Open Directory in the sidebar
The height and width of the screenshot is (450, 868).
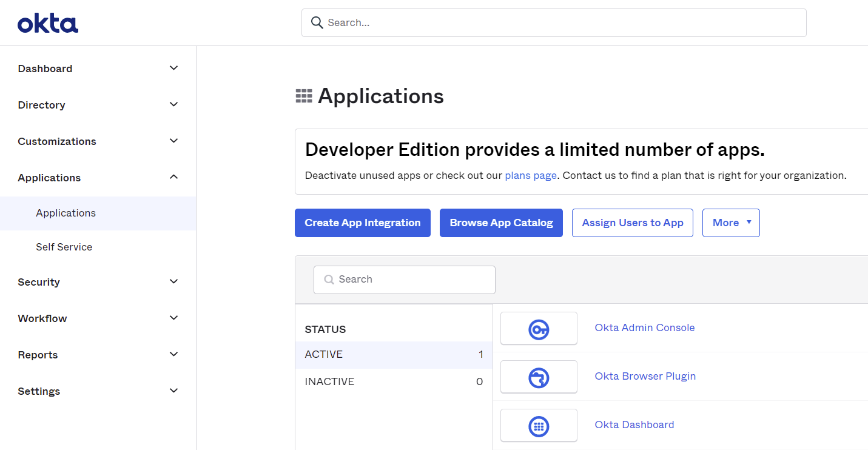tap(41, 105)
